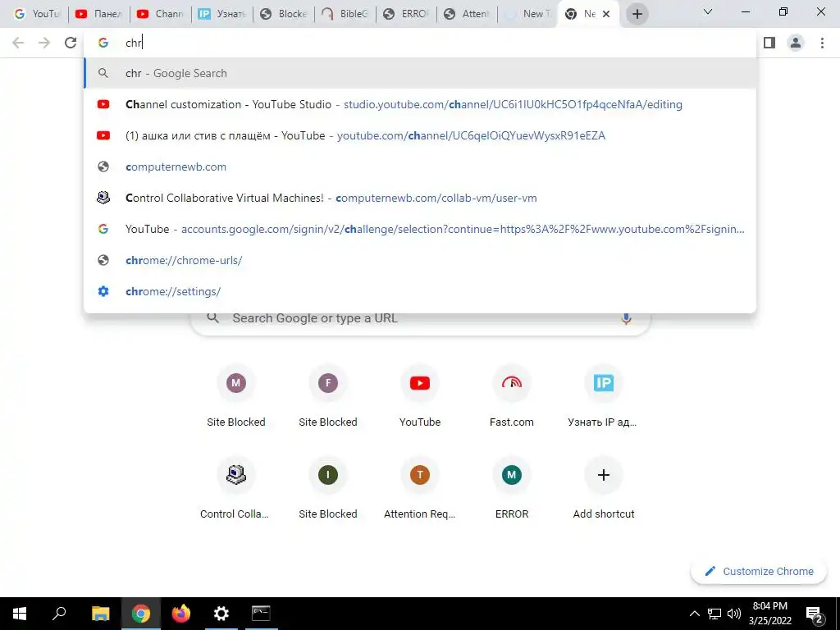
Task: Click in the address bar text field
Action: tap(420, 43)
